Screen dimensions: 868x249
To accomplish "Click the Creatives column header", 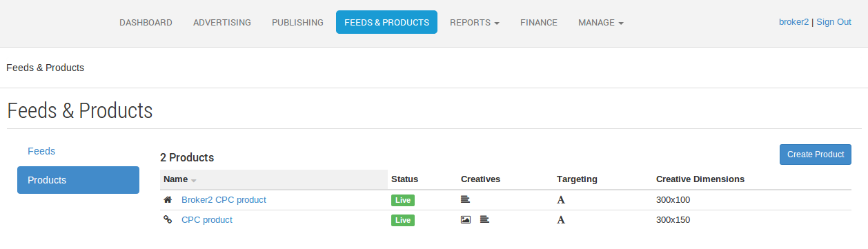I will pos(480,179).
